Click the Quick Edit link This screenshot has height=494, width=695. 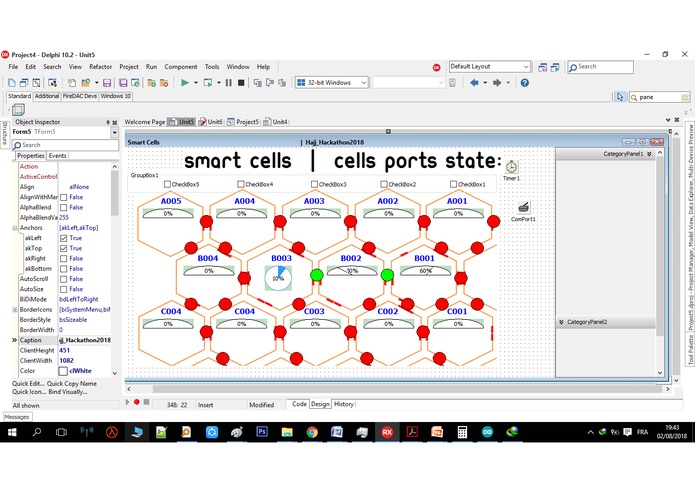(x=27, y=384)
